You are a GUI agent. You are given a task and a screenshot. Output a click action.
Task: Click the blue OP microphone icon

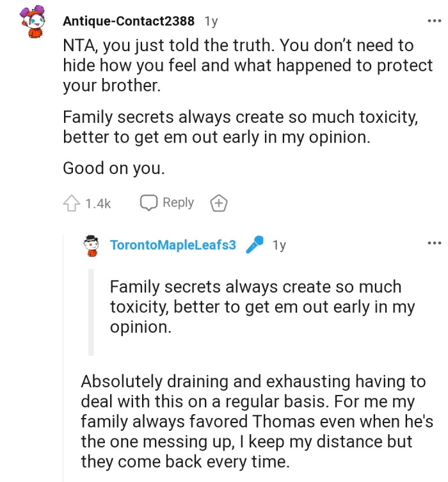(254, 245)
